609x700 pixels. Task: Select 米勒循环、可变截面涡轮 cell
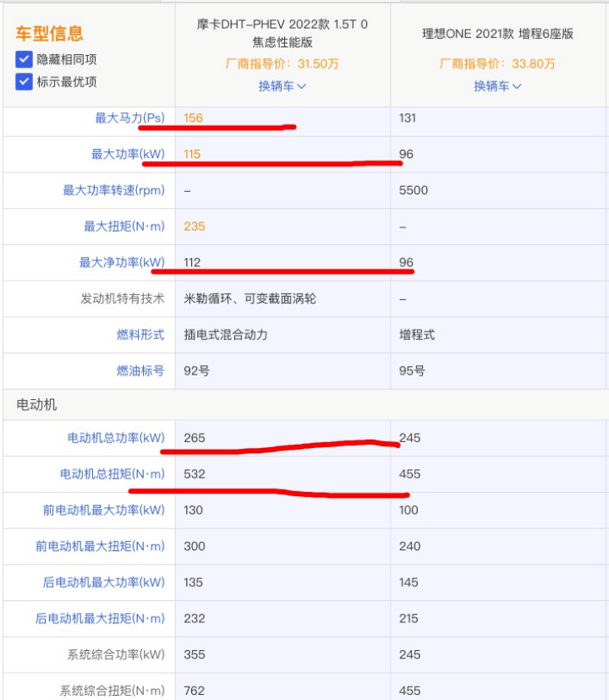(x=250, y=298)
